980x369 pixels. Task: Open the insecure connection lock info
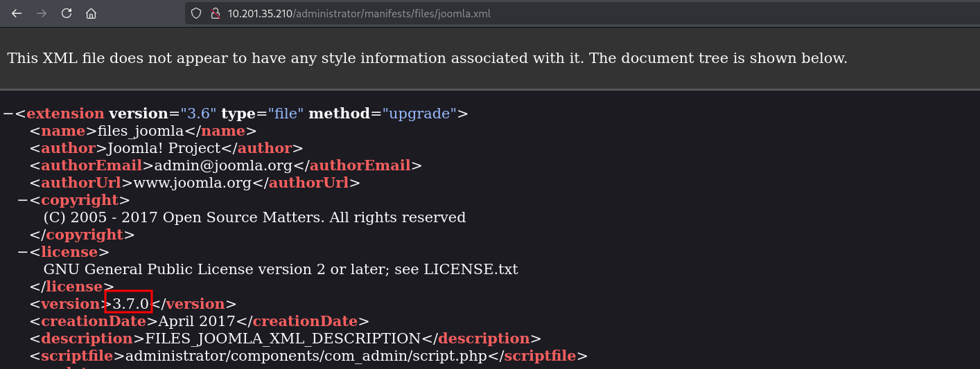point(215,13)
